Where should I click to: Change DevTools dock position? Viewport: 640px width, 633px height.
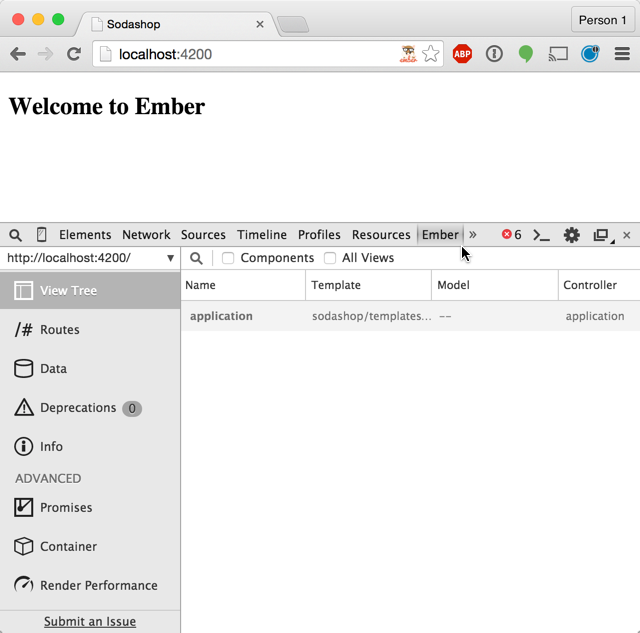coord(602,235)
